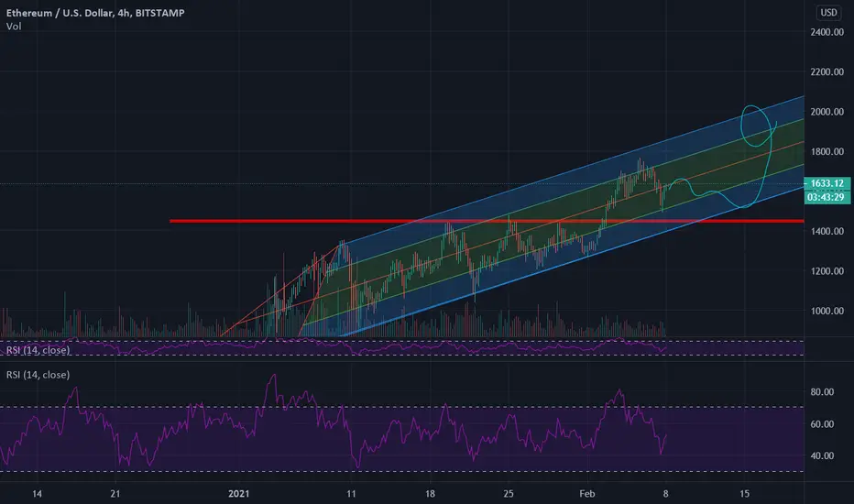
Task: Select the red horizontal resistance line
Action: [x=487, y=221]
